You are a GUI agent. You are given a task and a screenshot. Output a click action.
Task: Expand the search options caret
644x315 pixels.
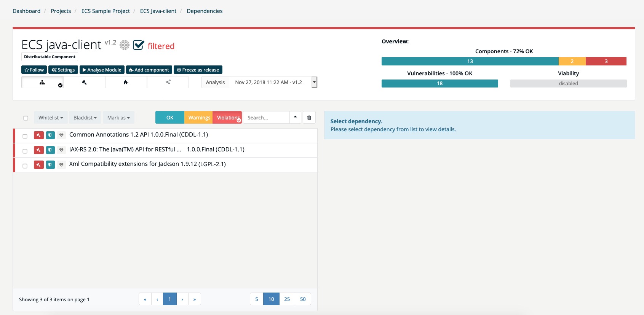coord(295,118)
